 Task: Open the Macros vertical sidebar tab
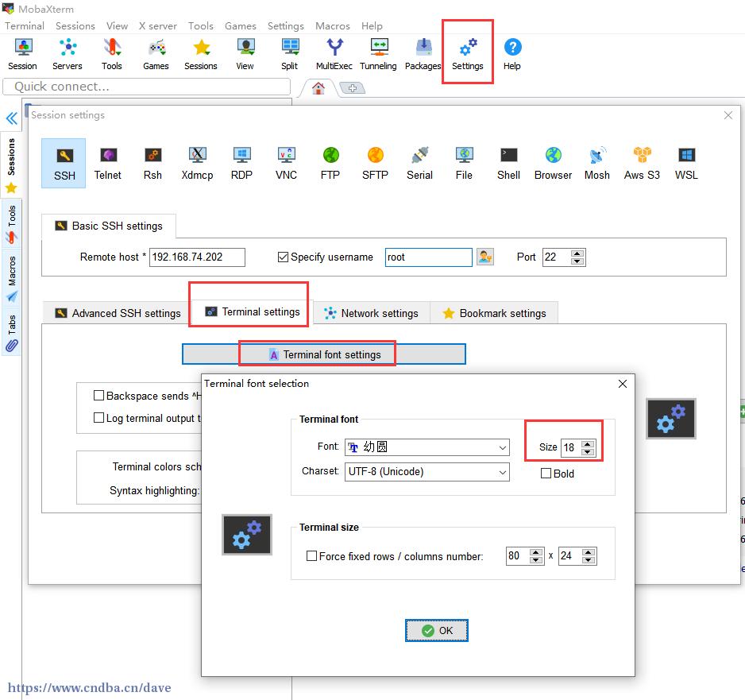(11, 278)
